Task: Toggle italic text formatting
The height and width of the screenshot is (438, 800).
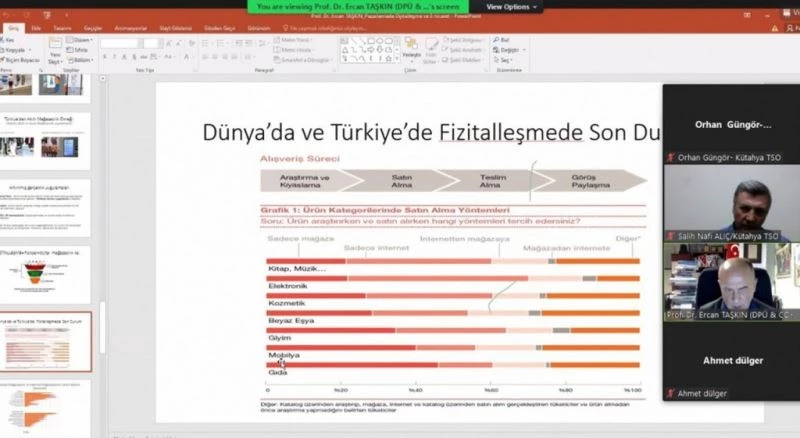Action: pos(112,58)
